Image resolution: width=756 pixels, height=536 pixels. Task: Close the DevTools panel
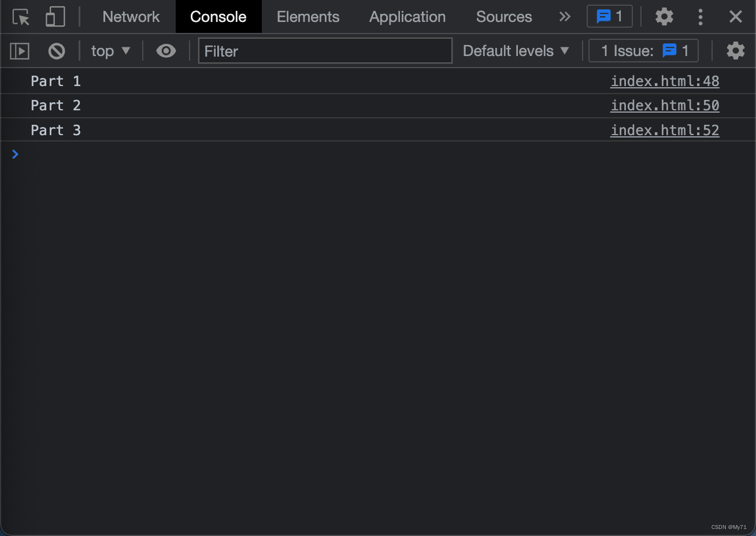[x=735, y=17]
